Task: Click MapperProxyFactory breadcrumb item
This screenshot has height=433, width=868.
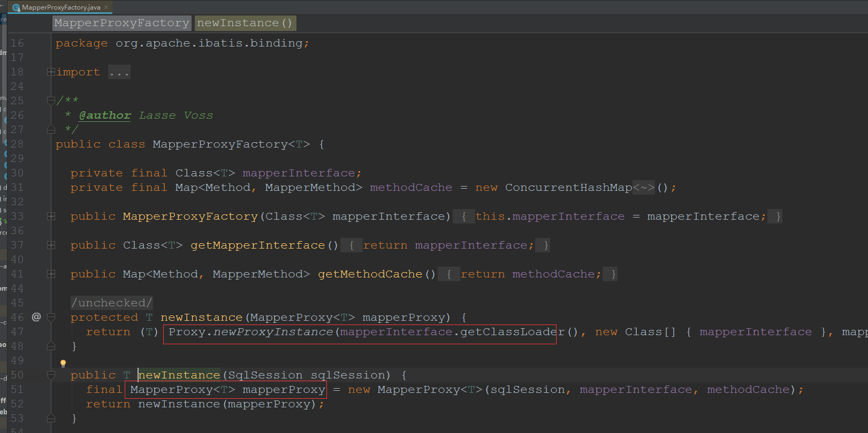Action: tap(122, 23)
